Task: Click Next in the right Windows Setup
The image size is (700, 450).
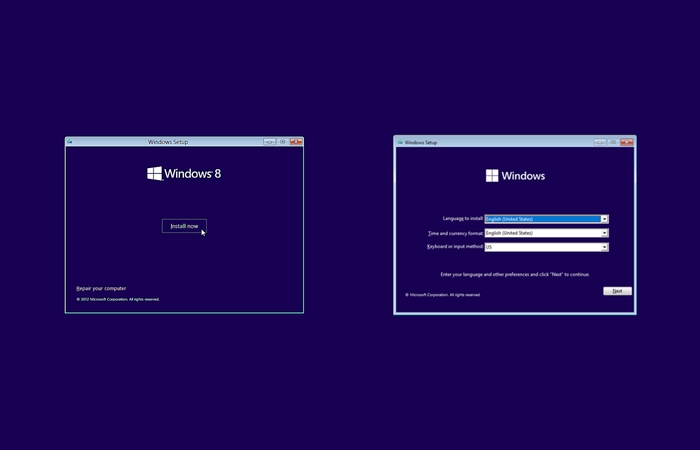Action: (x=617, y=291)
